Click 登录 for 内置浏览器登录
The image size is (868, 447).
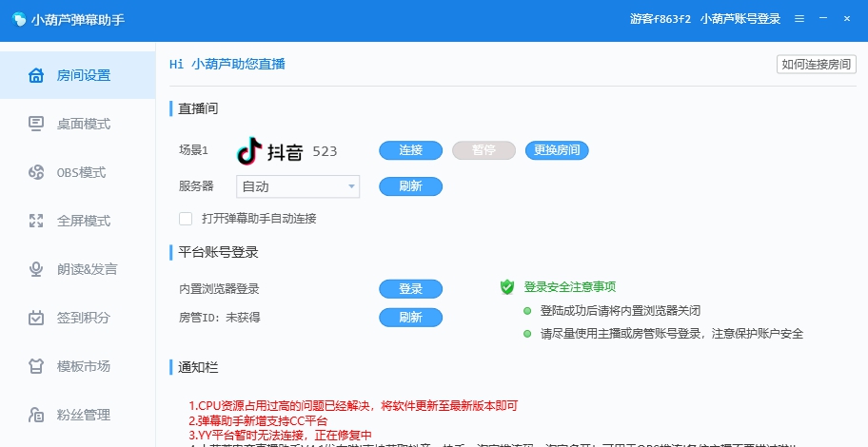411,289
